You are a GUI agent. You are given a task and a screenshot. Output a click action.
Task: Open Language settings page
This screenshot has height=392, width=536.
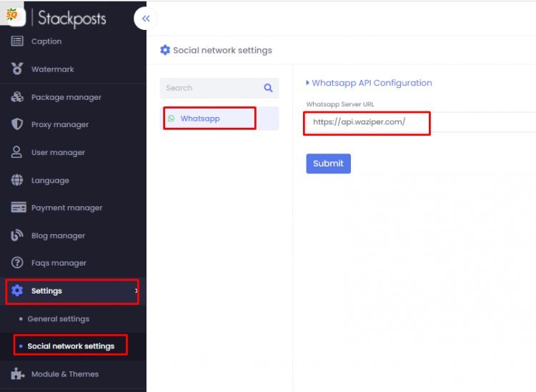73,181
